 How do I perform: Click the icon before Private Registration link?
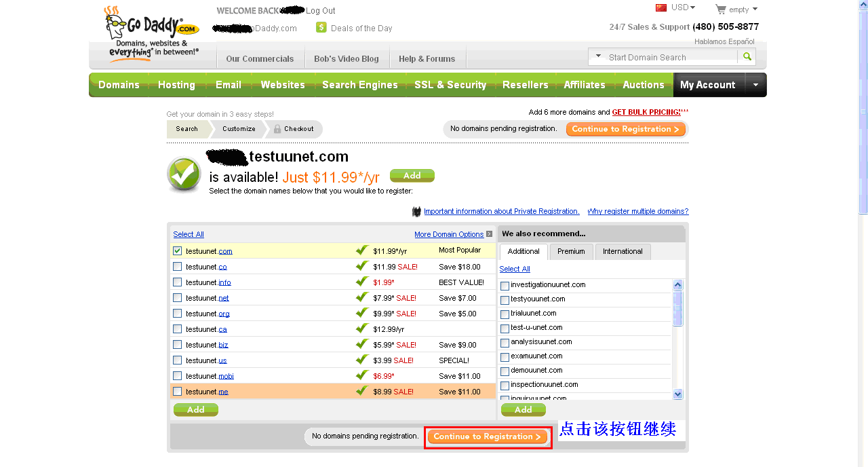coord(416,212)
